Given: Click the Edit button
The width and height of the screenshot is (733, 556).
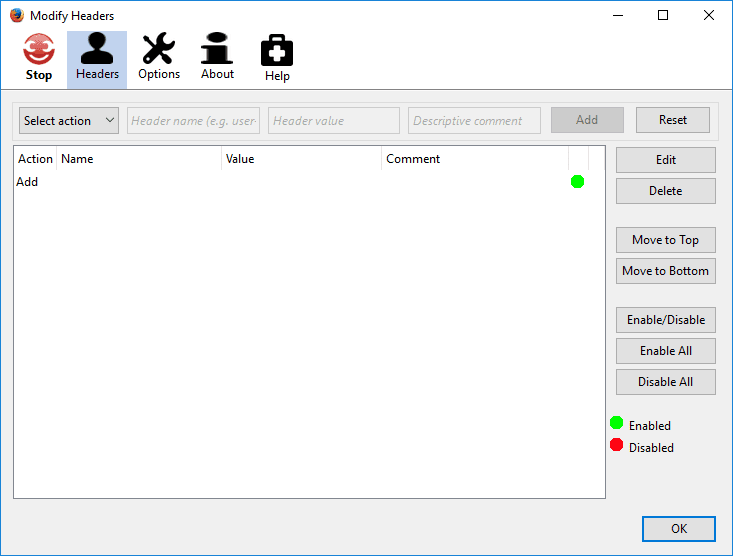Looking at the screenshot, I should tap(666, 160).
